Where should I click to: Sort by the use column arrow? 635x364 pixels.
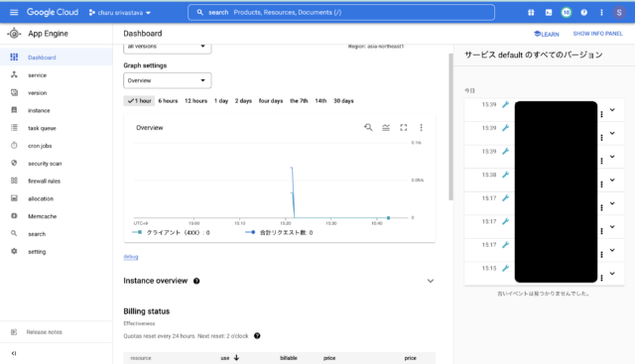pyautogui.click(x=236, y=358)
